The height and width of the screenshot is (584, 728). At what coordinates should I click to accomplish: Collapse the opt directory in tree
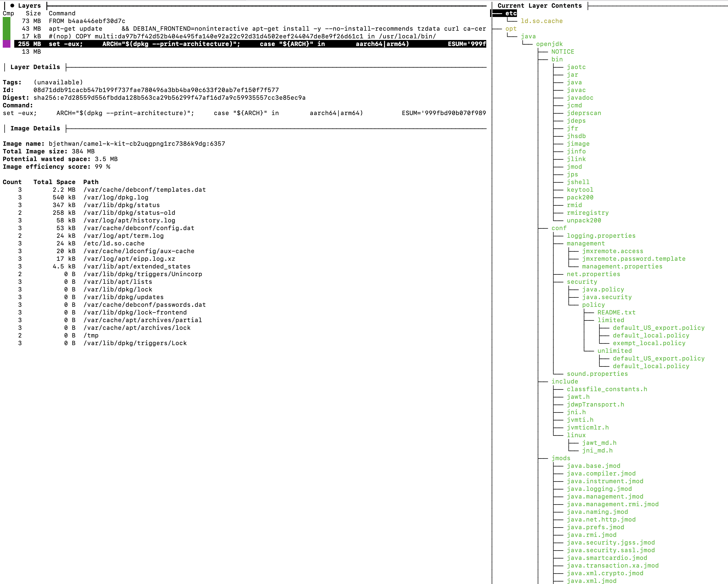click(511, 29)
